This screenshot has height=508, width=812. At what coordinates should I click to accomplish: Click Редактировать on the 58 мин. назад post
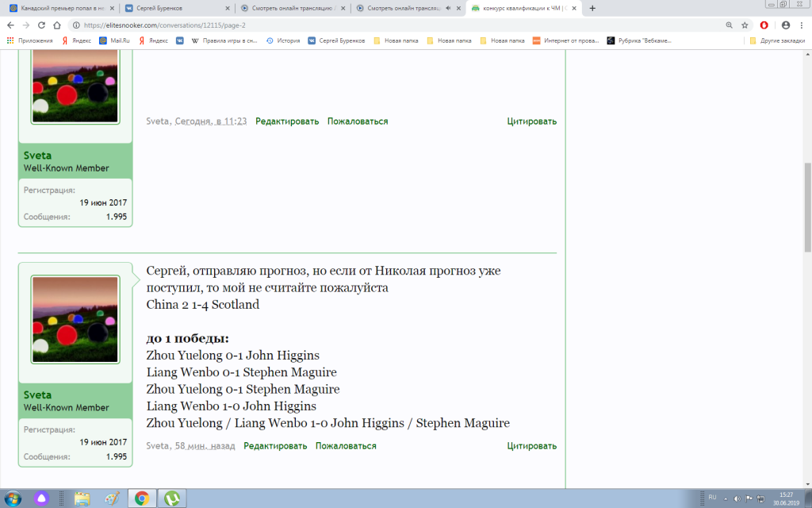[x=275, y=446]
